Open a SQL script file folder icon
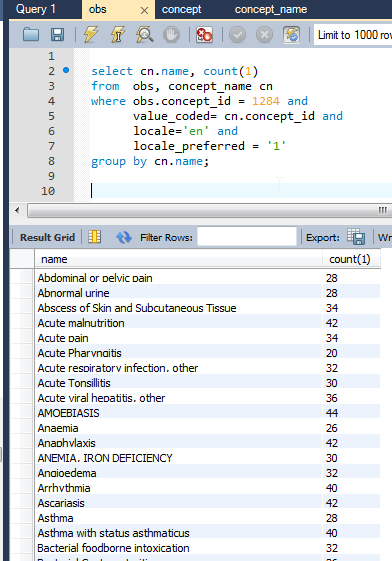 (x=31, y=35)
